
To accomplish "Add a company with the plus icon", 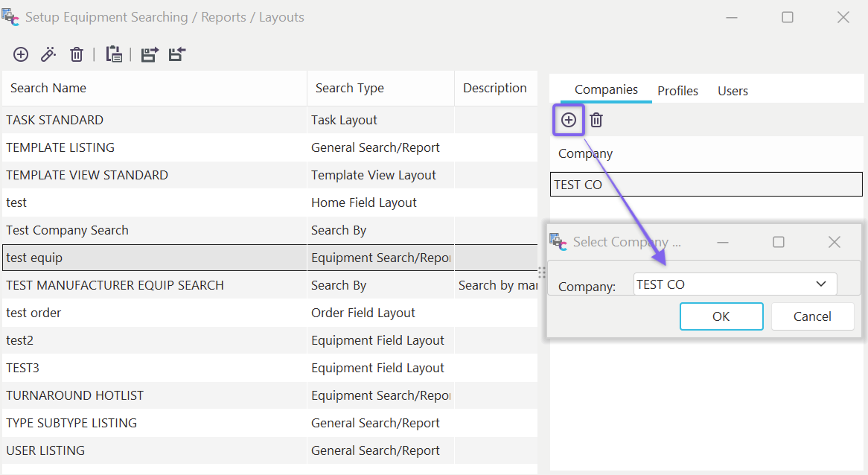I will pyautogui.click(x=569, y=120).
